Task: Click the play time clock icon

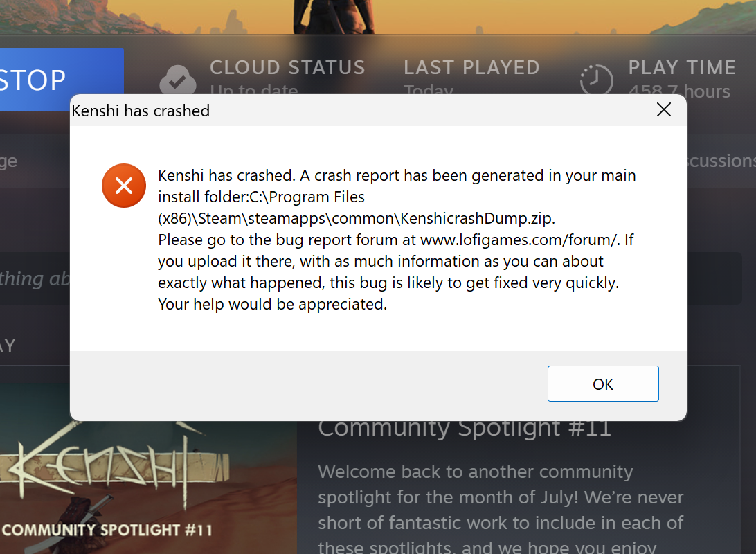Action: (x=596, y=79)
